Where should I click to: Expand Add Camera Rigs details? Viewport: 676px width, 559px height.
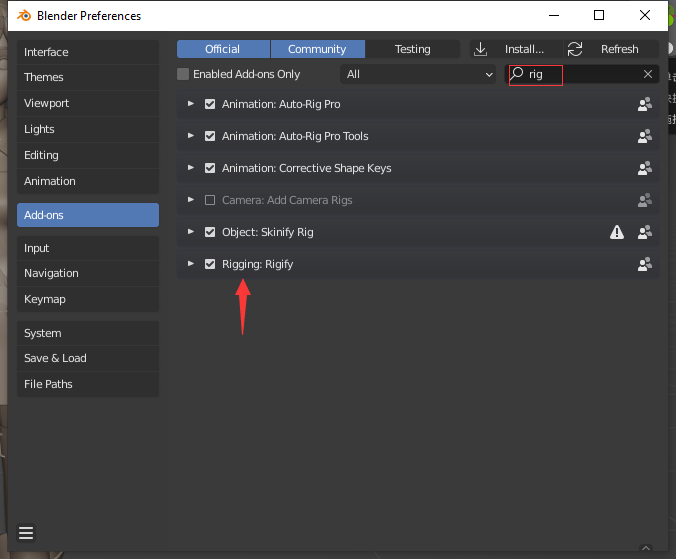click(x=191, y=200)
